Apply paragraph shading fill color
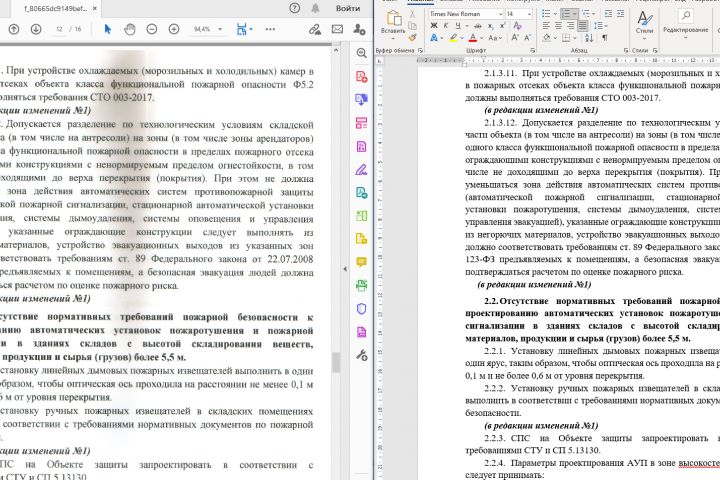 tap(547, 38)
